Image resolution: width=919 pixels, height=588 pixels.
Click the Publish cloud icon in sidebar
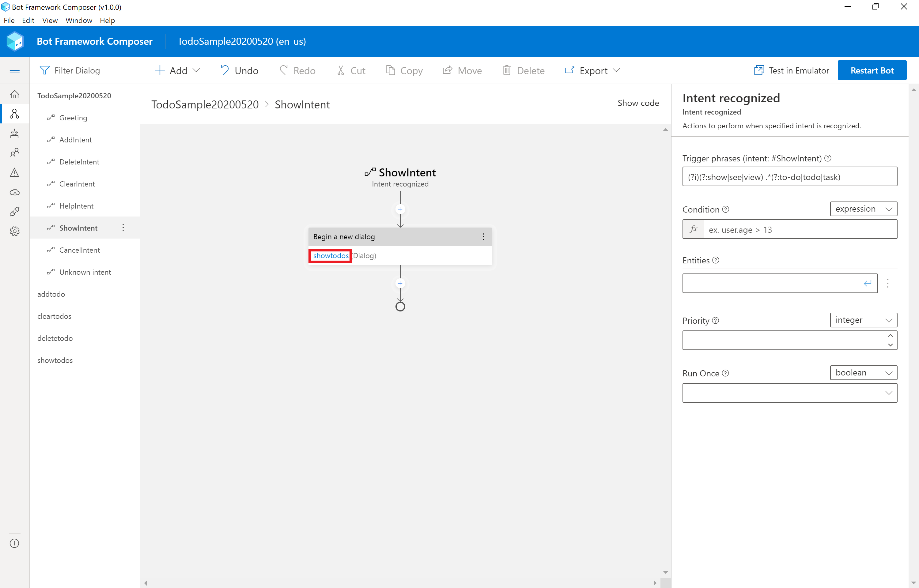click(14, 192)
